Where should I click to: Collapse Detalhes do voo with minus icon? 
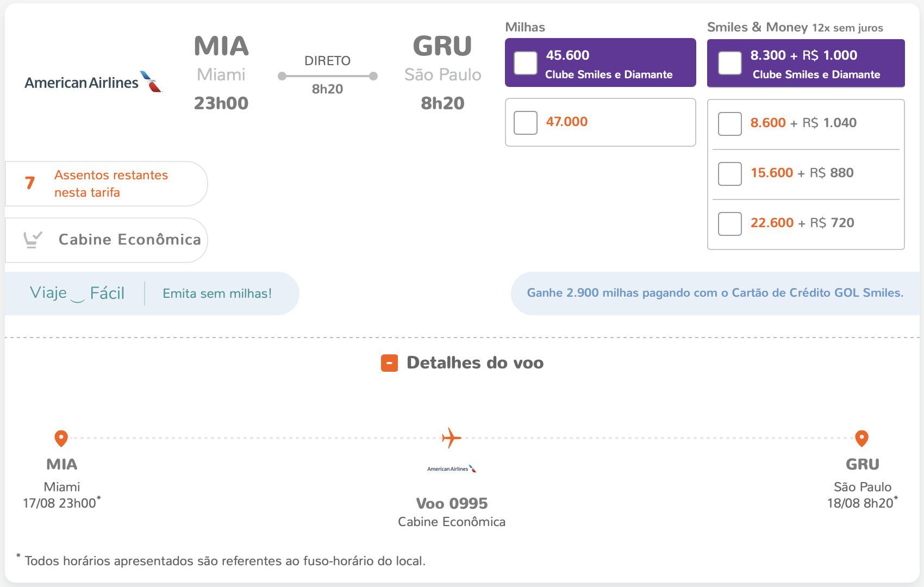coord(389,363)
